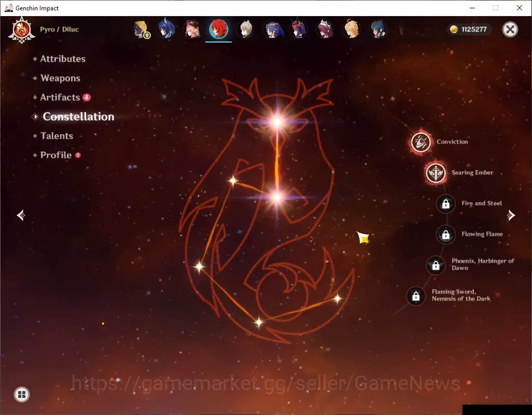Image resolution: width=532 pixels, height=415 pixels.
Task: Open the Profile menu
Action: [x=56, y=155]
